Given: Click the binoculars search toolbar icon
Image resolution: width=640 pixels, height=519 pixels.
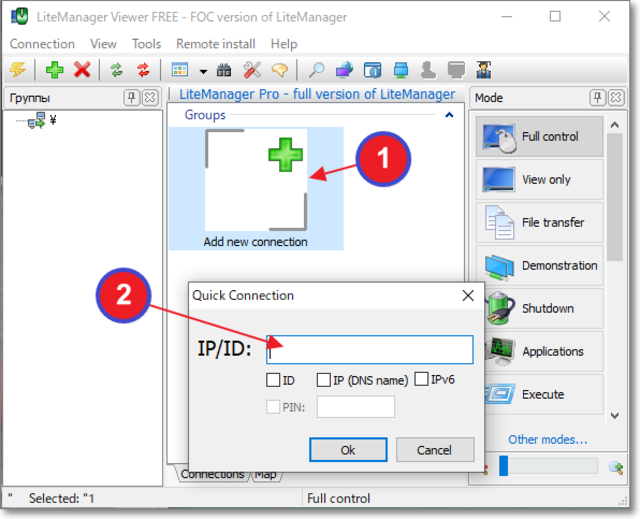Looking at the screenshot, I should [224, 70].
